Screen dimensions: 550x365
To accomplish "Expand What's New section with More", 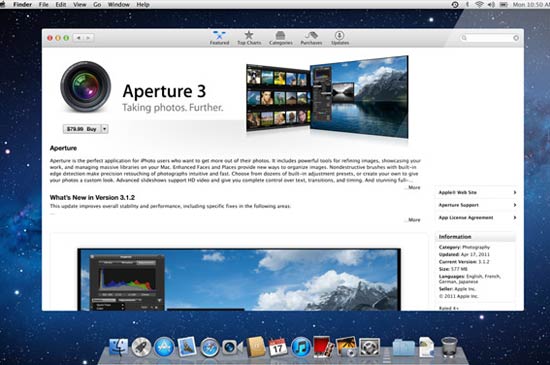I will point(414,220).
